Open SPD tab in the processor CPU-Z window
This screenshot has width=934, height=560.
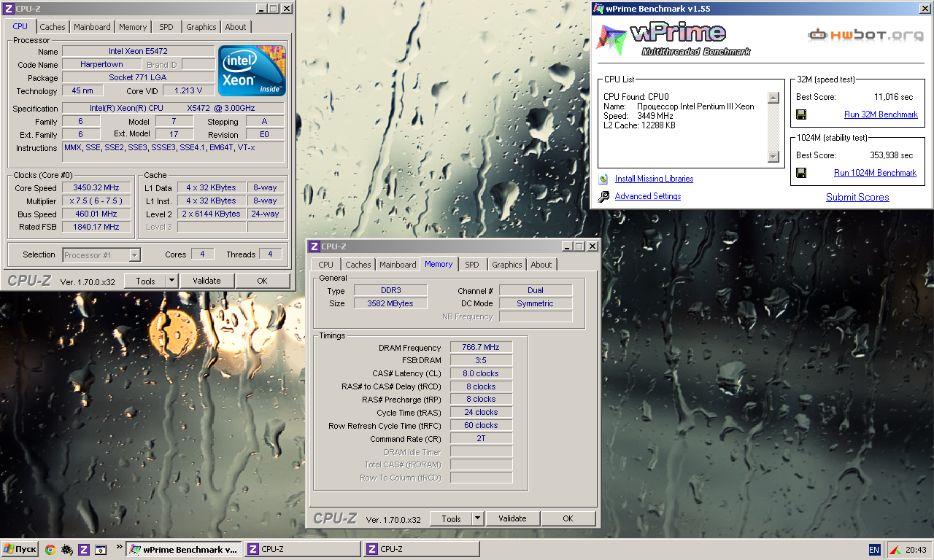(x=166, y=27)
